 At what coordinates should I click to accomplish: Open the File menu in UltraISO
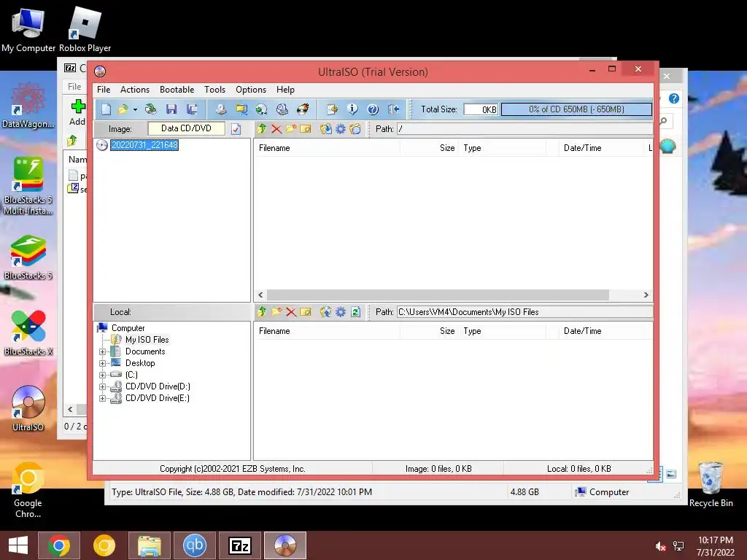[x=104, y=90]
